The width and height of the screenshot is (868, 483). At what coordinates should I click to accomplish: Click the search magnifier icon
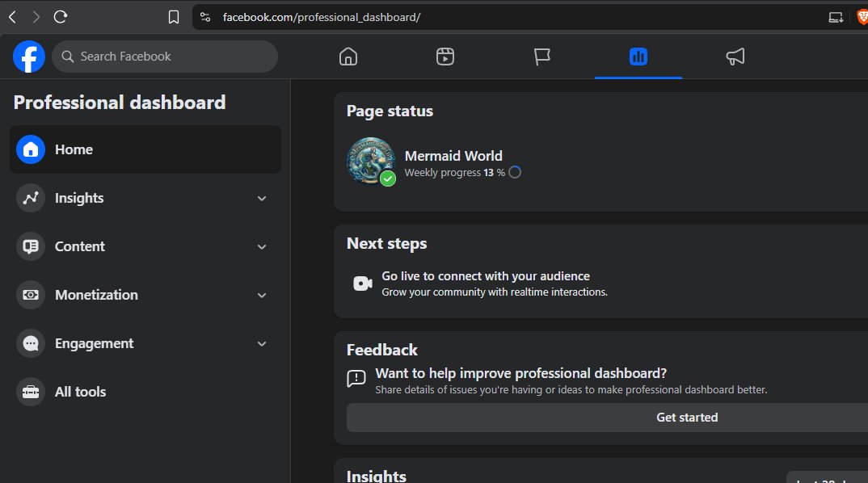(x=68, y=57)
